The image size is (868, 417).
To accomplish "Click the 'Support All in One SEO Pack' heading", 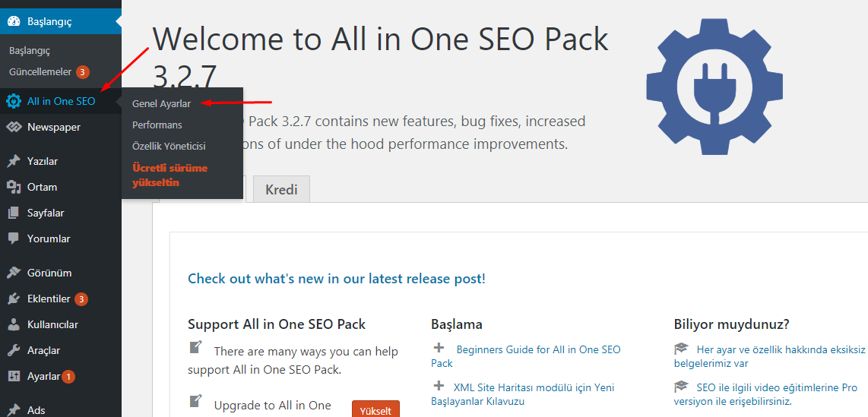I will [x=277, y=324].
